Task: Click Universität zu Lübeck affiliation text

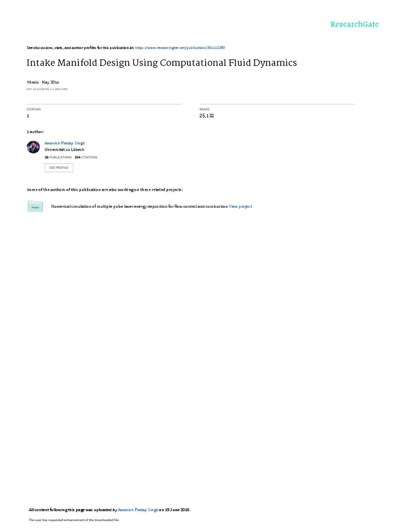Action: [x=64, y=150]
